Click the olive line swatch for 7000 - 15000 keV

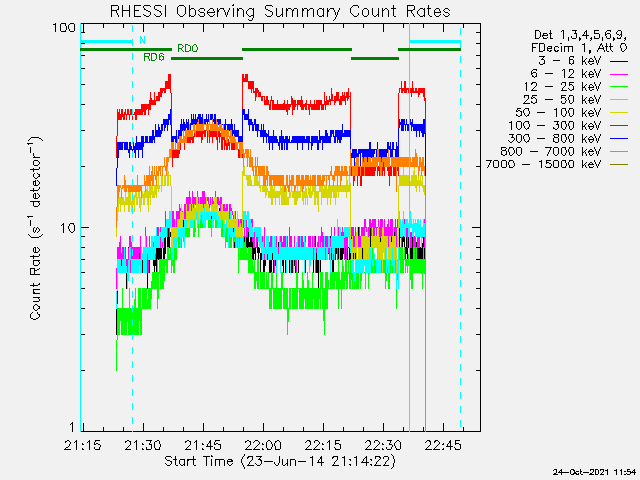(x=619, y=165)
